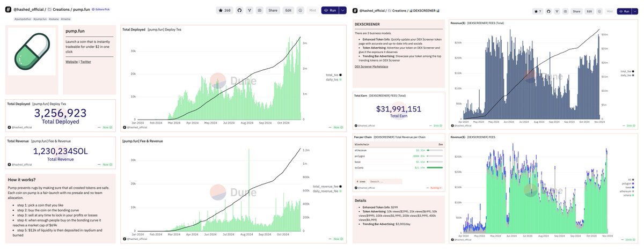Open GitHub icon in pump.fun toolbar
This screenshot has height=251, width=644.
pos(239,10)
